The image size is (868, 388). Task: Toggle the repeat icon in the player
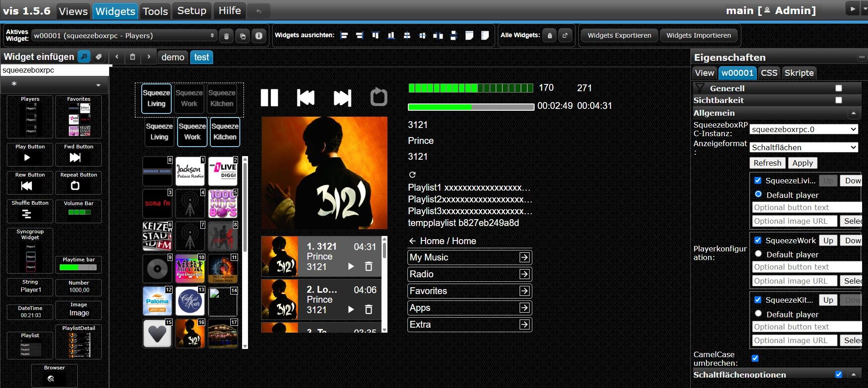click(379, 97)
